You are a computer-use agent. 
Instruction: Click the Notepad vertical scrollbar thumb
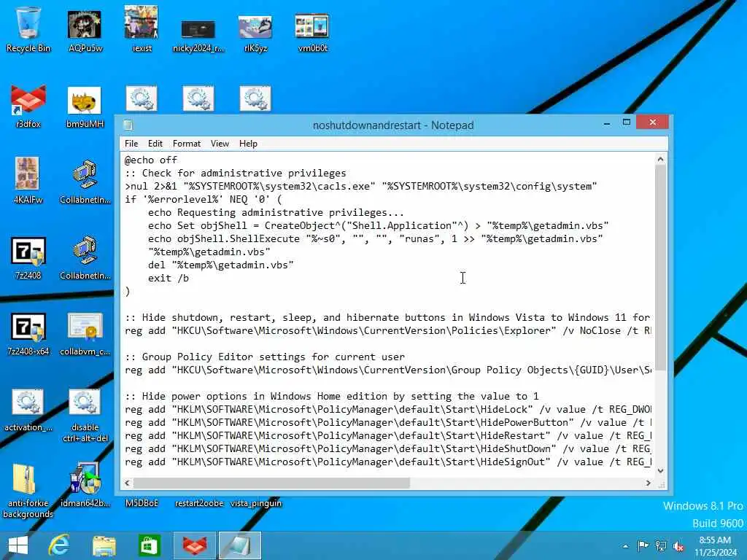tap(660, 268)
